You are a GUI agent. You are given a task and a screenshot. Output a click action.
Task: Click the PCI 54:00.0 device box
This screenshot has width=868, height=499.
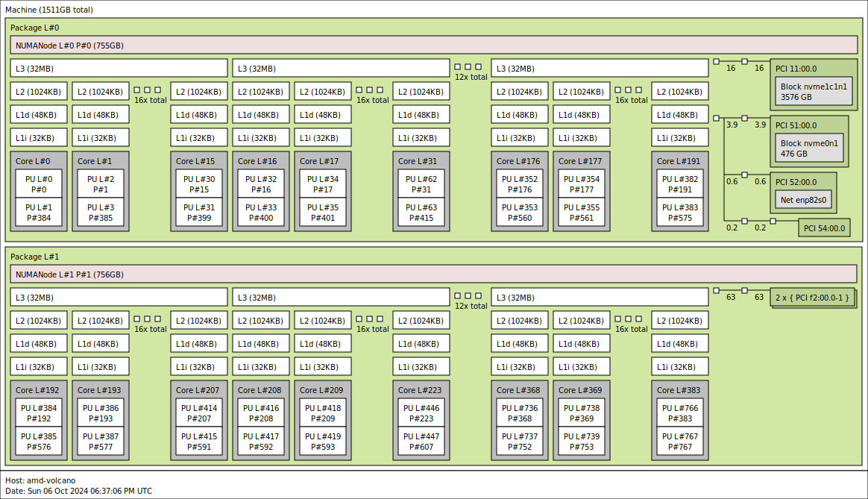(824, 228)
